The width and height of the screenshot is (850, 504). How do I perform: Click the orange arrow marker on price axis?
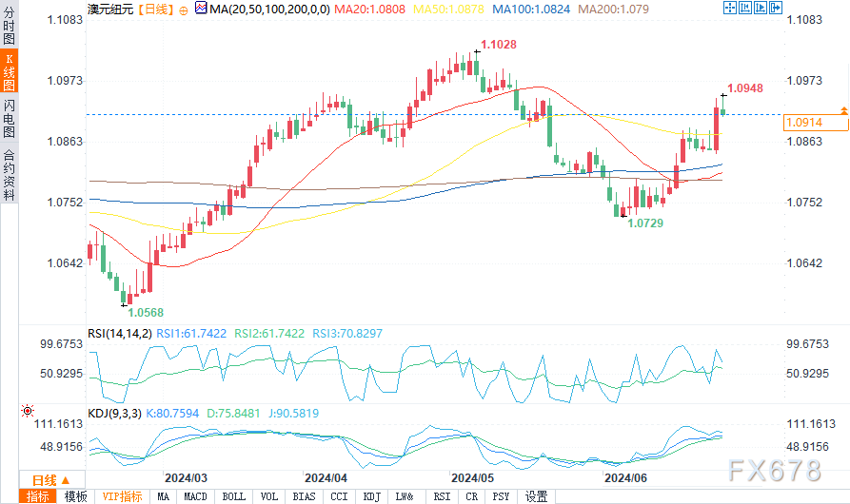pos(844,110)
